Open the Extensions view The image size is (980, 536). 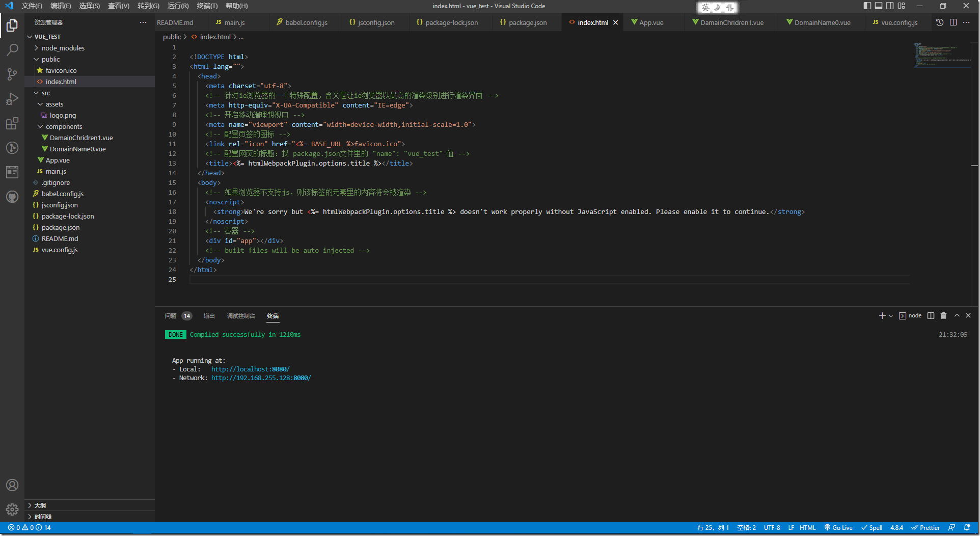[x=12, y=123]
